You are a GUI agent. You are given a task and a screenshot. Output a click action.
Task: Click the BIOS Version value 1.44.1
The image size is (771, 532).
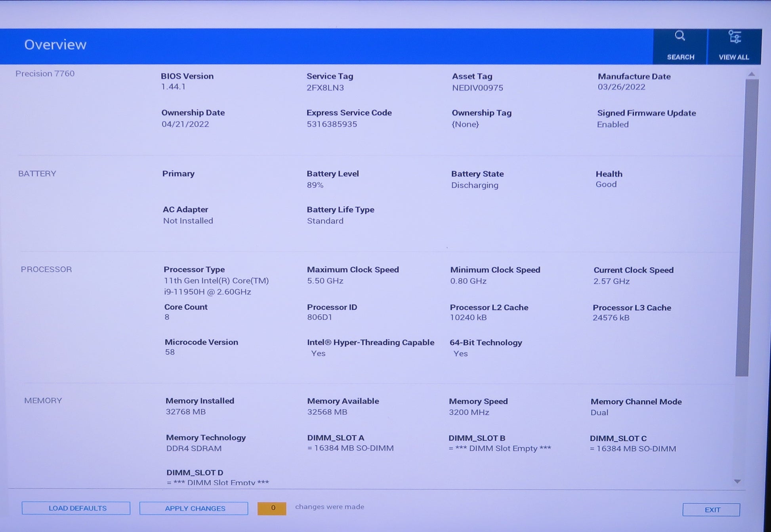(173, 87)
